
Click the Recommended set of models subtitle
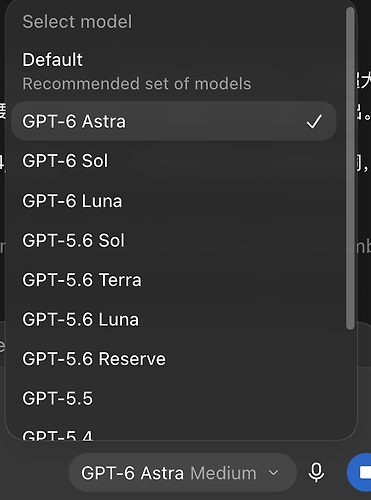(137, 84)
